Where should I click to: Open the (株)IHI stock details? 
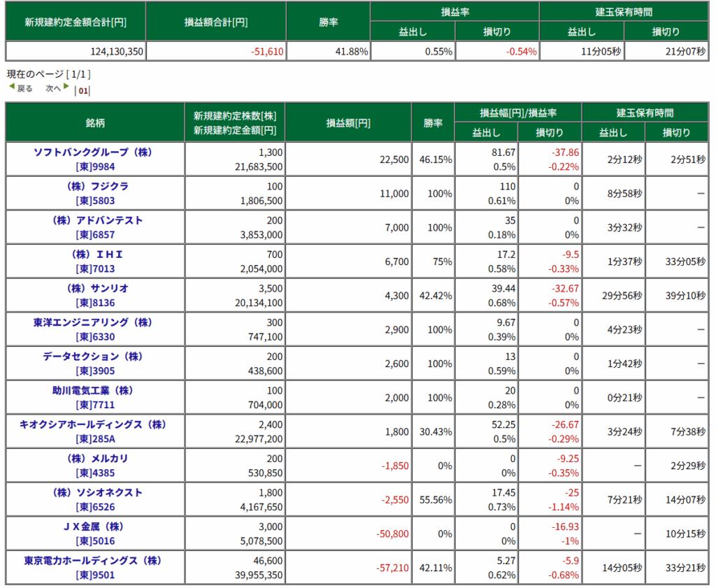[x=95, y=254]
